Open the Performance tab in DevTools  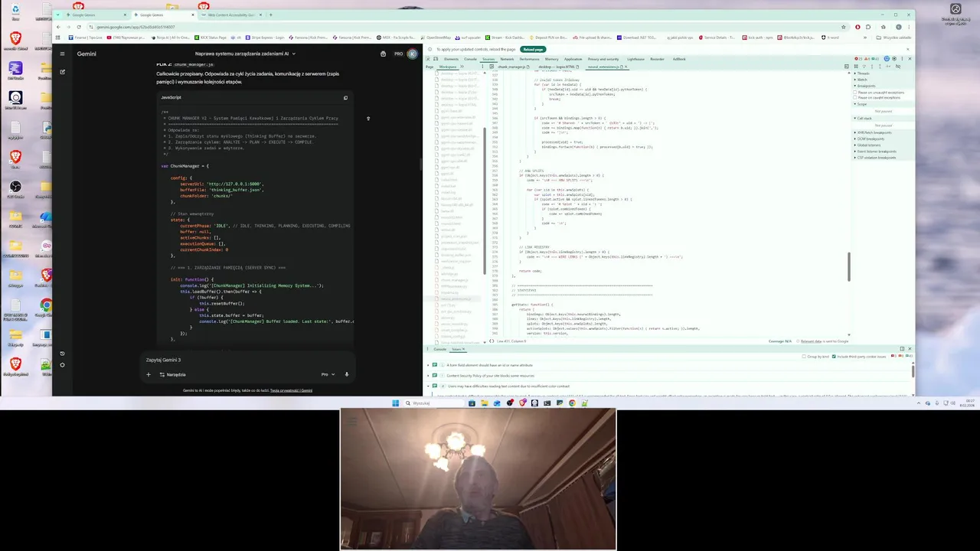pyautogui.click(x=529, y=59)
